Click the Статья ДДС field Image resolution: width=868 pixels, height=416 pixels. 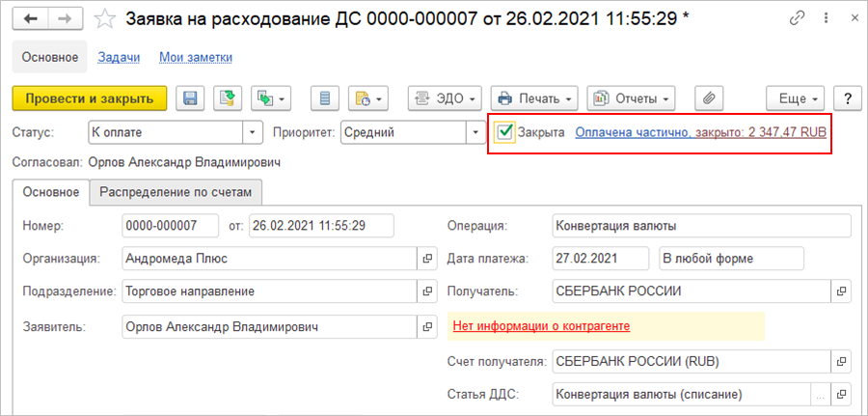681,395
